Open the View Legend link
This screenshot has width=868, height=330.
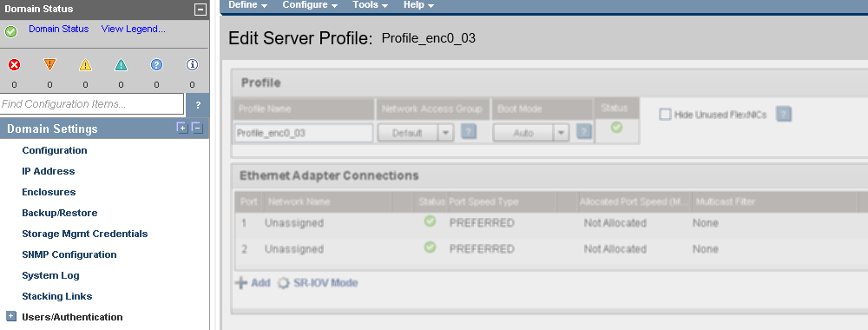pos(134,29)
